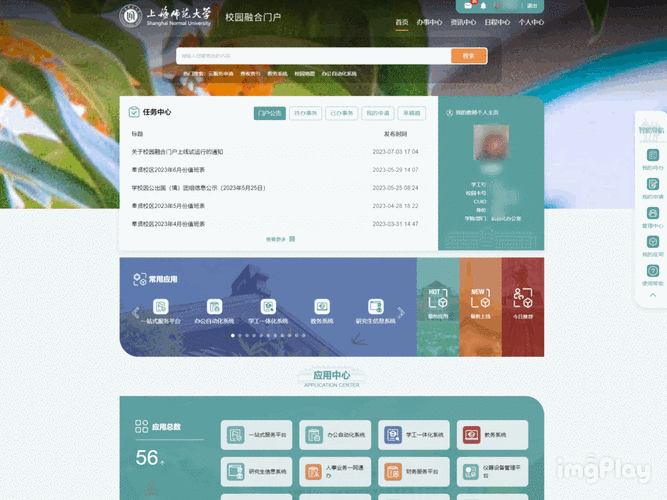Select the 今日推荐 red tile
Image resolution: width=667 pixels, height=500 pixels.
click(x=522, y=300)
